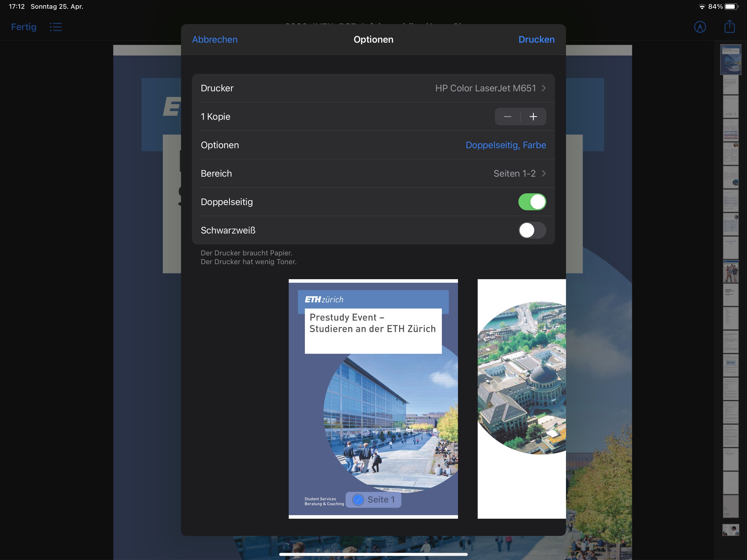Open the Bereich page range row
The height and width of the screenshot is (560, 747).
[373, 173]
